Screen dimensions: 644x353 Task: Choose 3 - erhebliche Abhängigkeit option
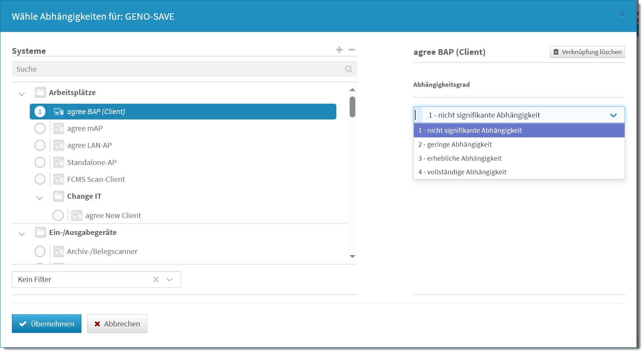pos(460,158)
